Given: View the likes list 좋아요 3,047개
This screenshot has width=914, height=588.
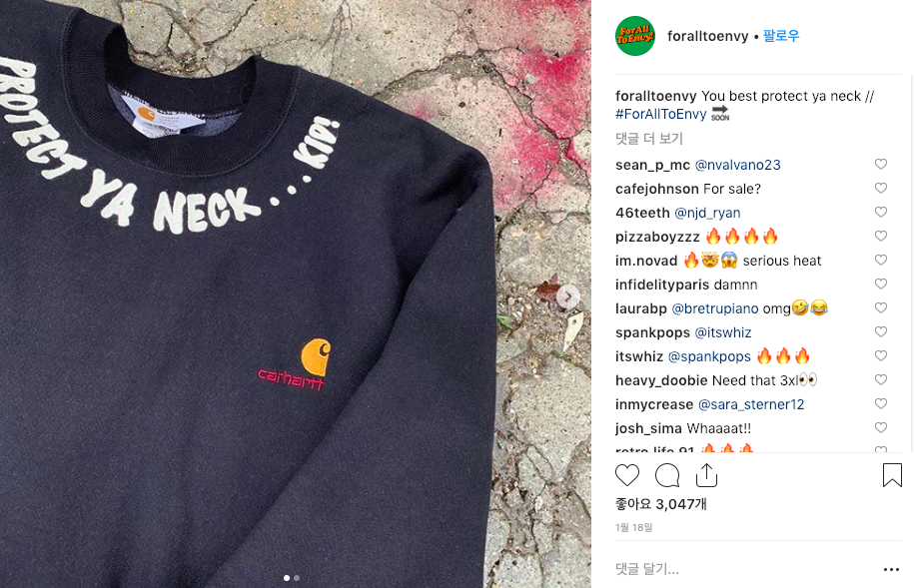Looking at the screenshot, I should (x=661, y=504).
